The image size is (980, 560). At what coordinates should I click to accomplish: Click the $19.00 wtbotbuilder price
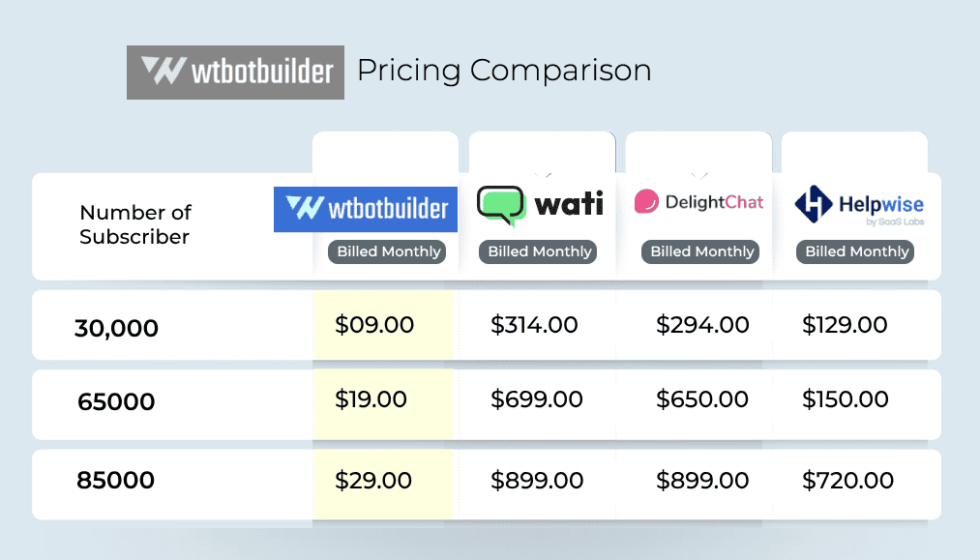(373, 398)
